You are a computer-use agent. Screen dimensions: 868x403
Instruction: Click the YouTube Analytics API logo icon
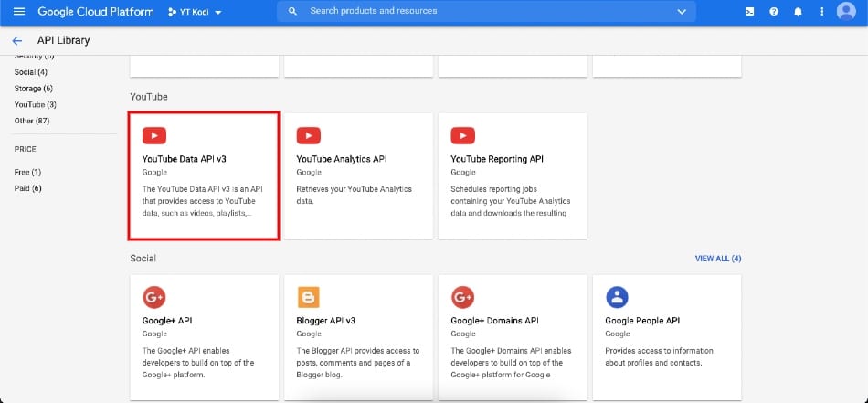[308, 135]
